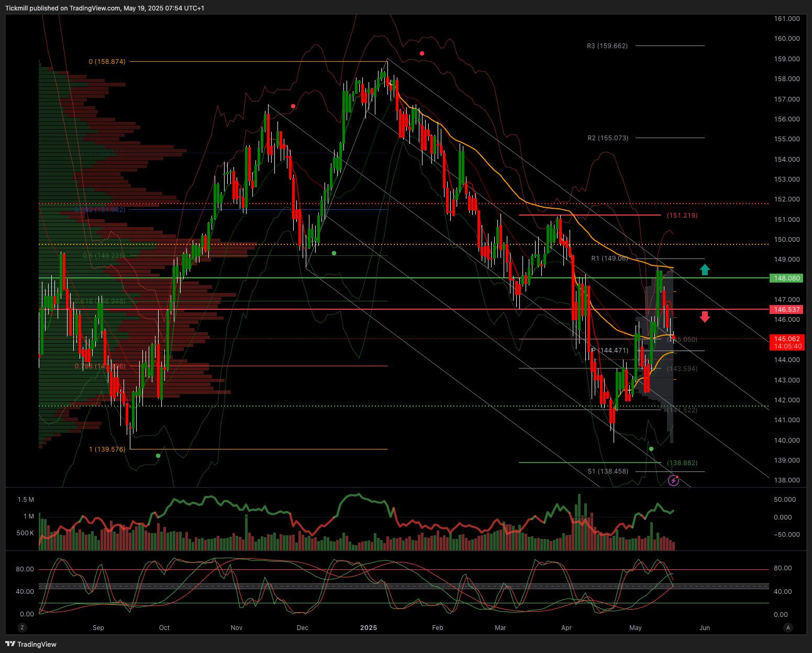The height and width of the screenshot is (653, 812).
Task: Click the Nov label on time axis
Action: click(x=237, y=627)
